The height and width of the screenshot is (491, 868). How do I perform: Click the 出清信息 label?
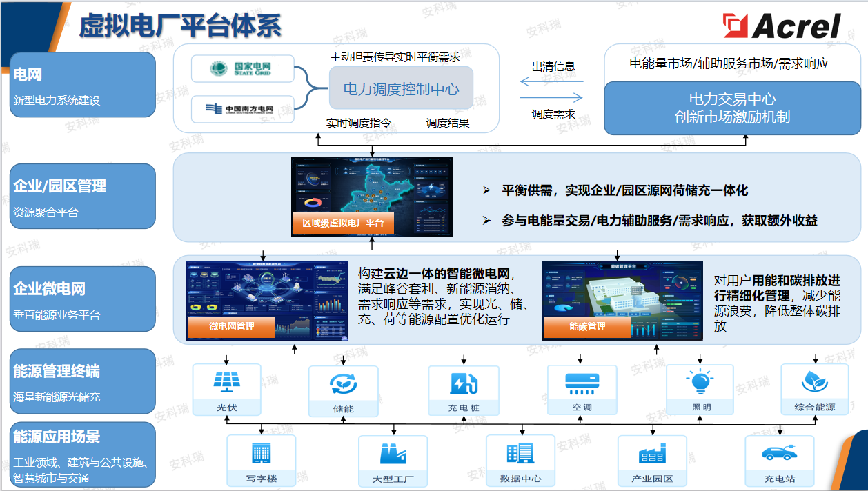tap(553, 67)
